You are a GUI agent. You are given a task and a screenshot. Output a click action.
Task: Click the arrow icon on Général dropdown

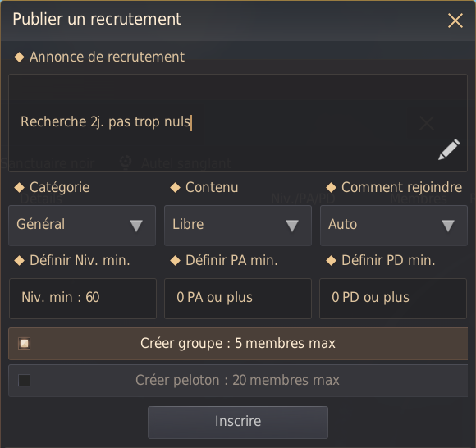[136, 226]
